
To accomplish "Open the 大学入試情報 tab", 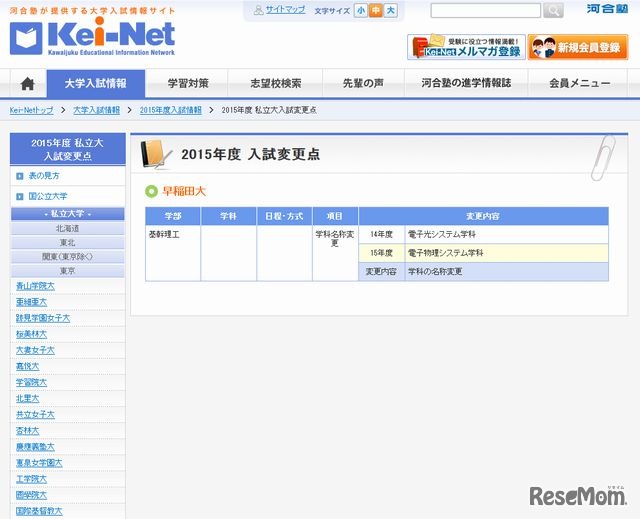I will (x=96, y=84).
